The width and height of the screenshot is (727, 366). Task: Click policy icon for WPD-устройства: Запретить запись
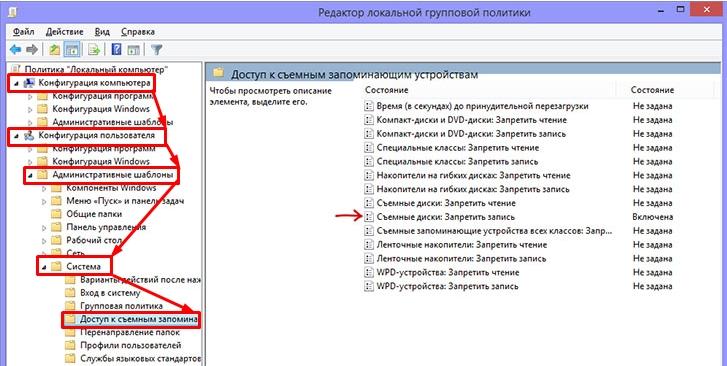click(x=369, y=286)
